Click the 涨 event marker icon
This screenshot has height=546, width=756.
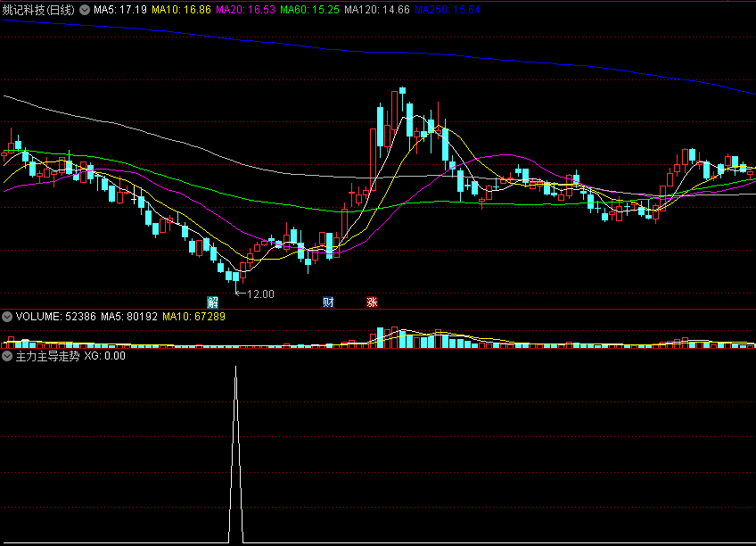click(x=372, y=302)
